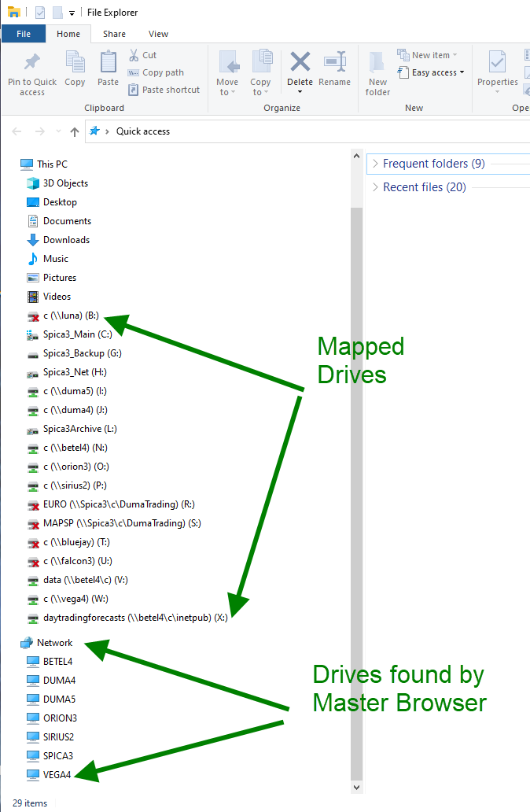Click the Properties checkmark icon
The height and width of the screenshot is (812, 530).
497,61
